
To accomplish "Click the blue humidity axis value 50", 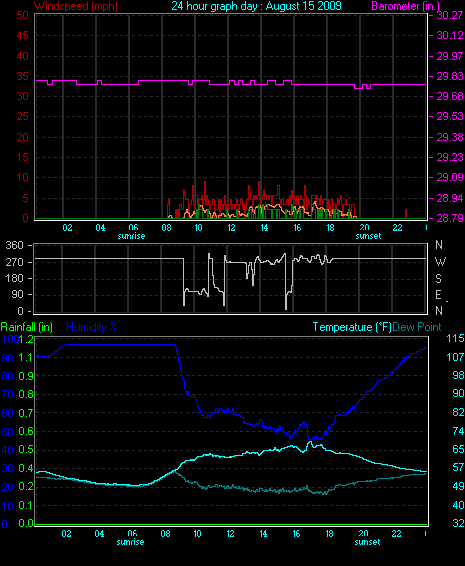I will click(8, 432).
